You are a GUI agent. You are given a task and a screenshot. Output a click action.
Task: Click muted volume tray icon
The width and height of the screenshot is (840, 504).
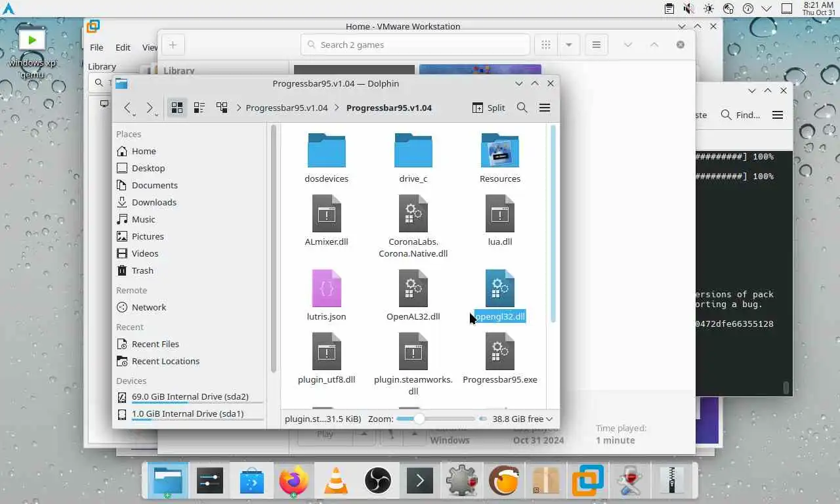pos(688,9)
